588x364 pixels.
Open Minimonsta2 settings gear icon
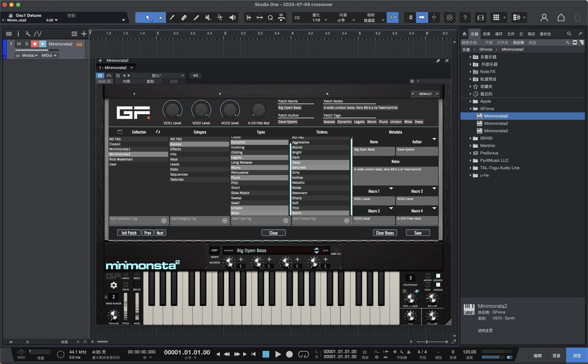[x=114, y=285]
